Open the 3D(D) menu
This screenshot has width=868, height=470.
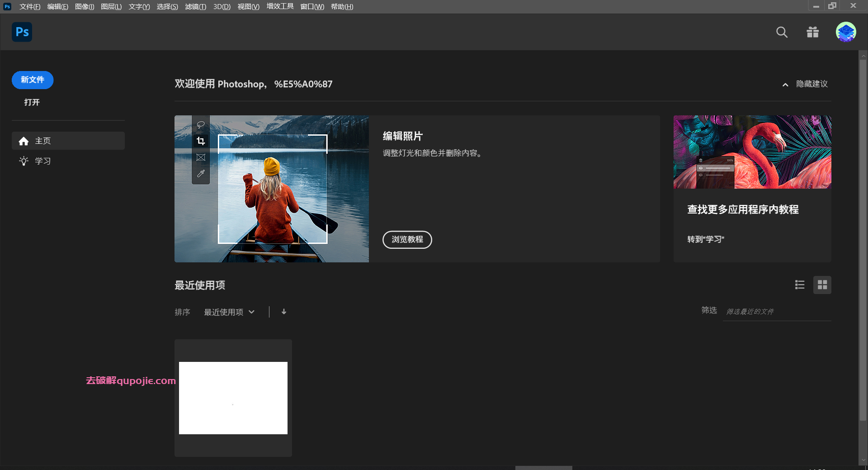point(222,6)
